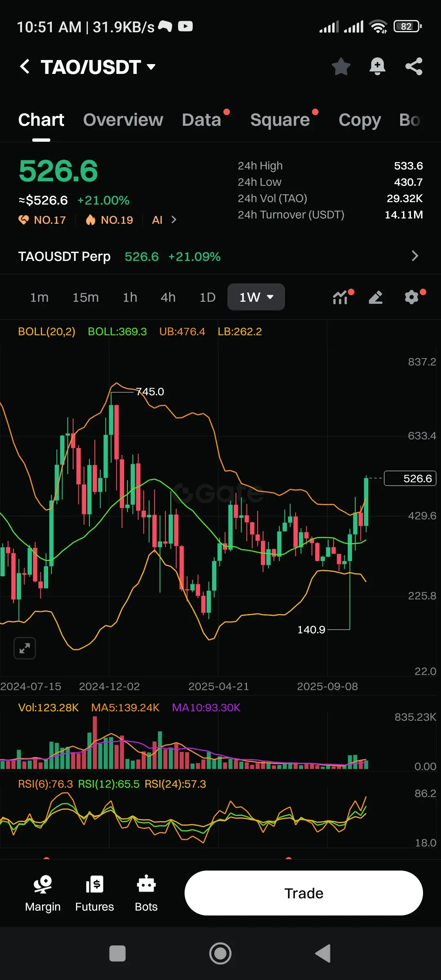Activate the chart drawing pencil tool
This screenshot has height=980, width=441.
(x=376, y=297)
